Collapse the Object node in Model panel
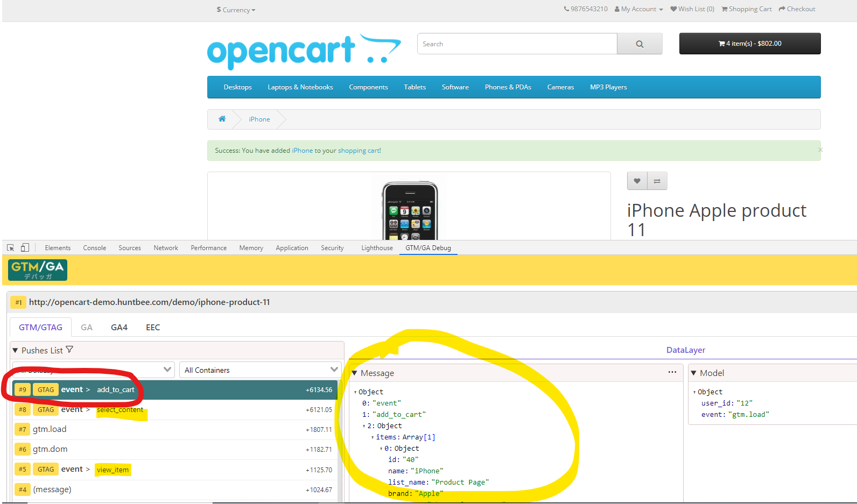Viewport: 857px width, 504px height. pyautogui.click(x=694, y=392)
